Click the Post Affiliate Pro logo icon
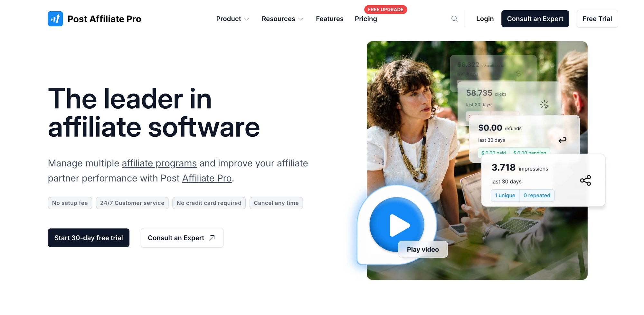644x315 pixels. pos(55,19)
